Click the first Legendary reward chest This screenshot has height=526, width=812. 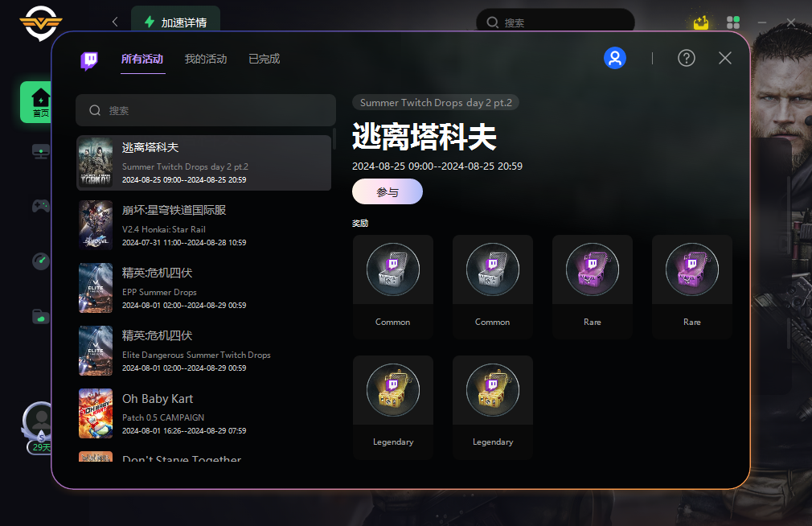point(393,407)
